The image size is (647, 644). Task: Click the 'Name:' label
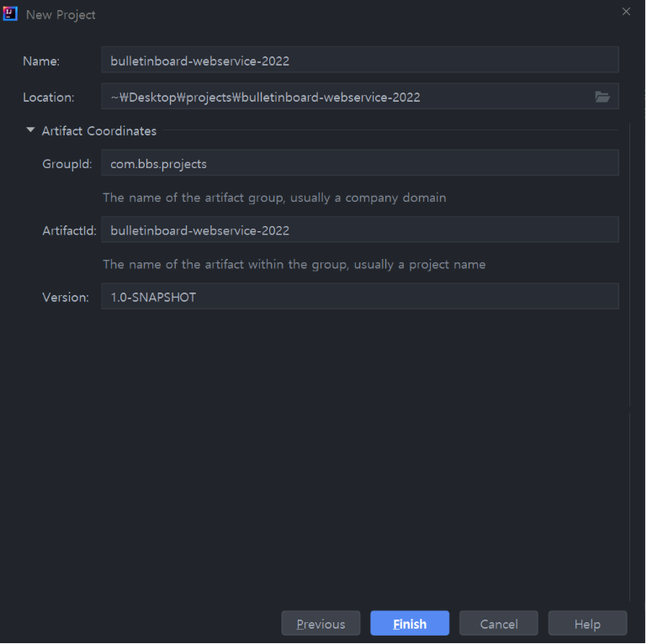coord(41,61)
